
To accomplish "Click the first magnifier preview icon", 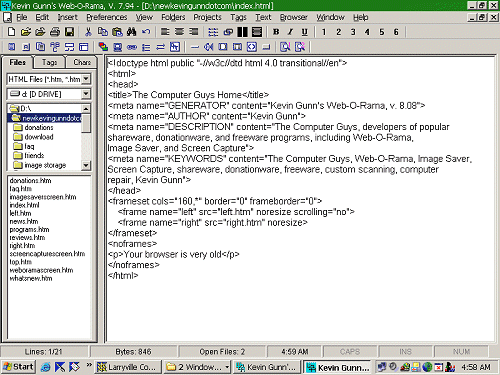I will pyautogui.click(x=285, y=47).
